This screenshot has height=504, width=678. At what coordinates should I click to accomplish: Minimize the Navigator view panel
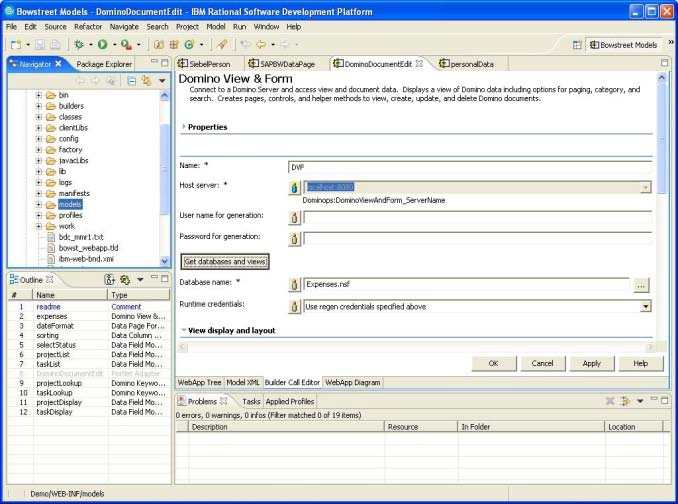tap(154, 62)
